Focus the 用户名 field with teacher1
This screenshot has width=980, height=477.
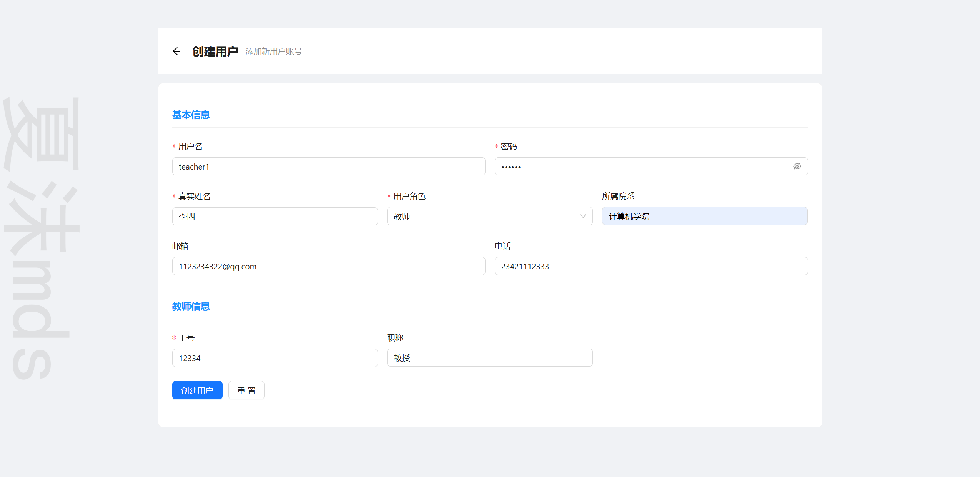[x=328, y=167]
